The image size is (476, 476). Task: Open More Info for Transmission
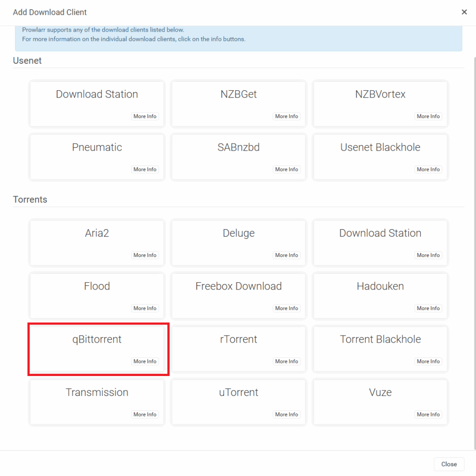tap(145, 415)
